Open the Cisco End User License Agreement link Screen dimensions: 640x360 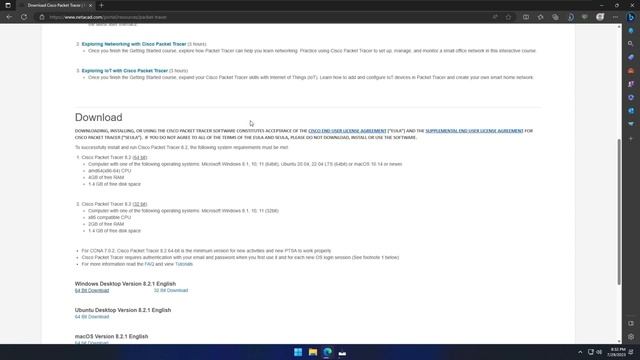tap(347, 131)
